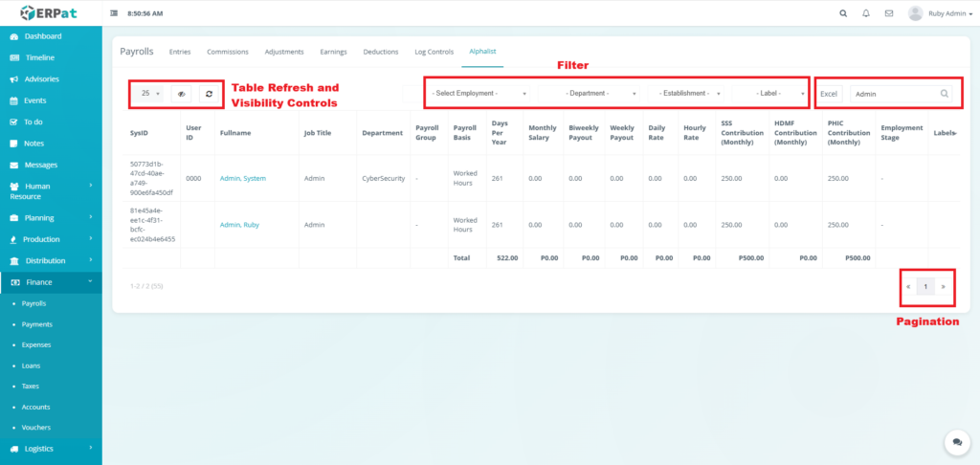Click the table refresh icon button

tap(209, 94)
